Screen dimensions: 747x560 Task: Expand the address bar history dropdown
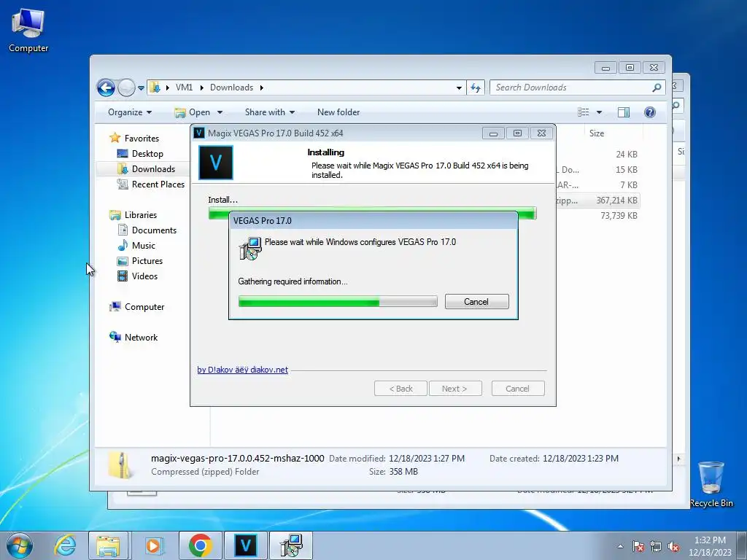pyautogui.click(x=459, y=88)
